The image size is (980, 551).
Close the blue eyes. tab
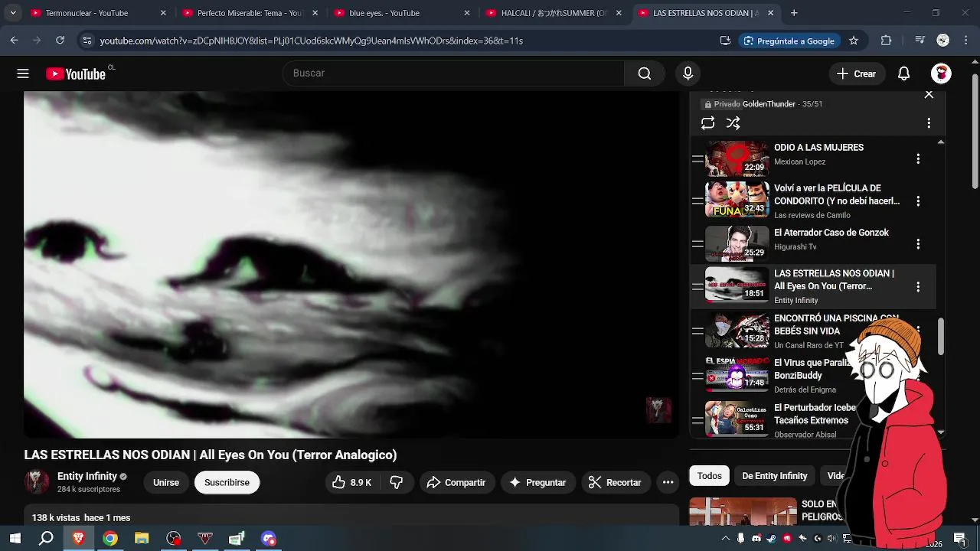[x=466, y=13]
